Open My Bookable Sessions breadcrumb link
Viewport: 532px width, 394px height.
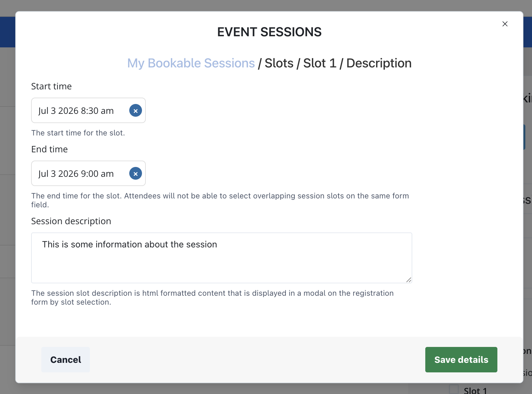coord(191,63)
